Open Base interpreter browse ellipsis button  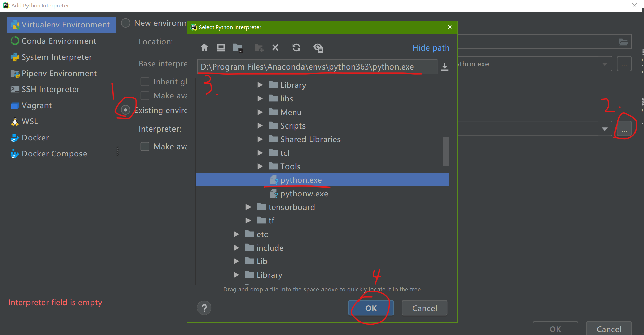(x=624, y=64)
